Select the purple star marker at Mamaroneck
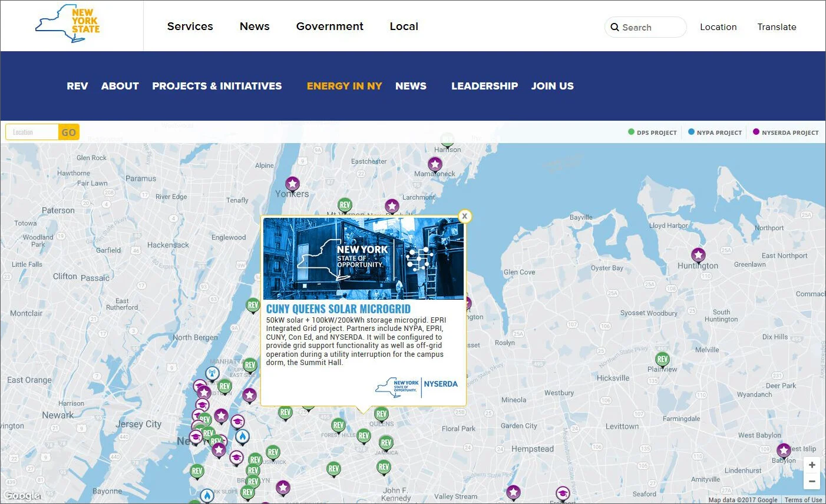Screen dimensions: 826x504 [x=435, y=164]
